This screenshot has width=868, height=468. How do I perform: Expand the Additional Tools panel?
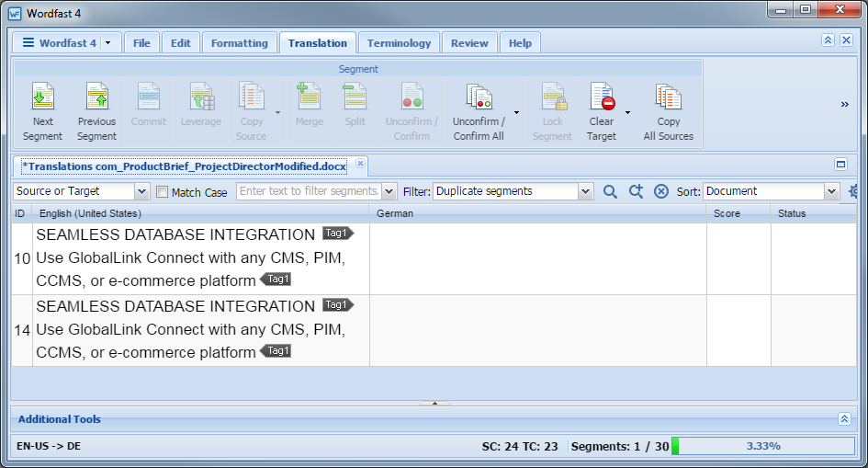[x=844, y=418]
